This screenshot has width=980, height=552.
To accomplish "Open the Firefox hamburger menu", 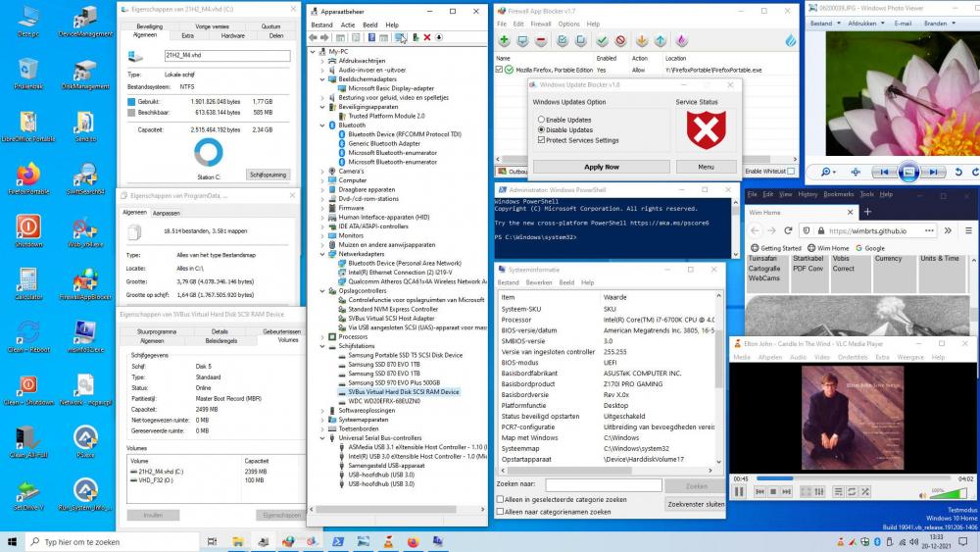I will coord(969,230).
